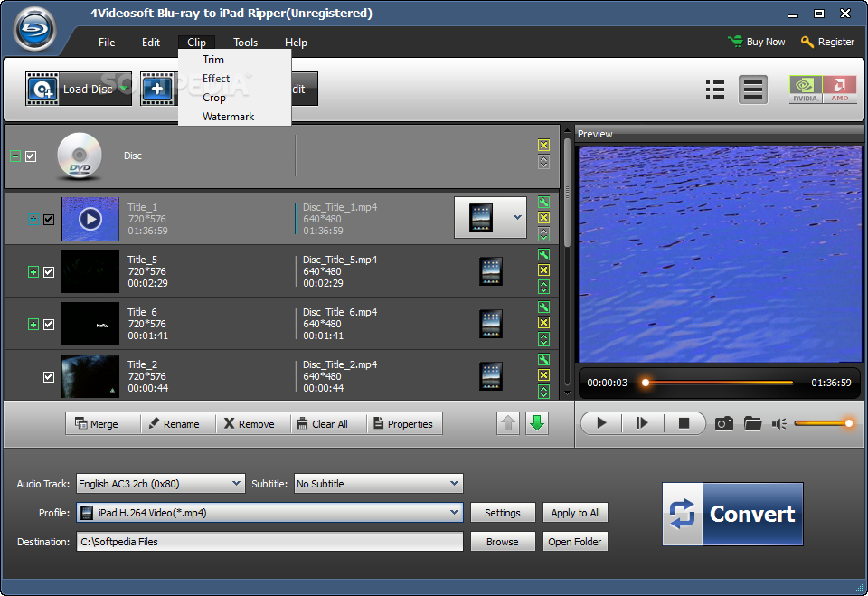
Task: Uncheck the Disc checkbox
Action: 31,156
